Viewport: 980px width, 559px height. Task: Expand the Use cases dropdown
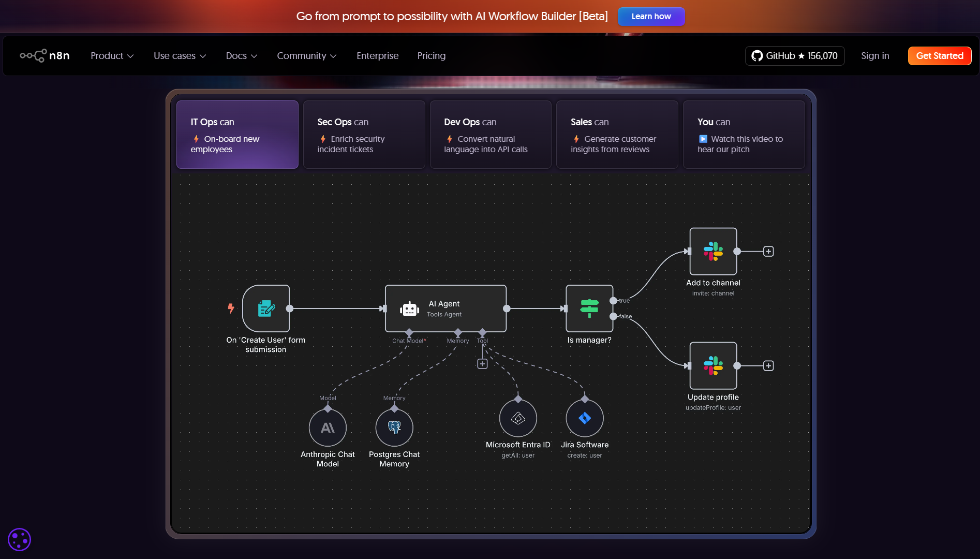point(180,56)
